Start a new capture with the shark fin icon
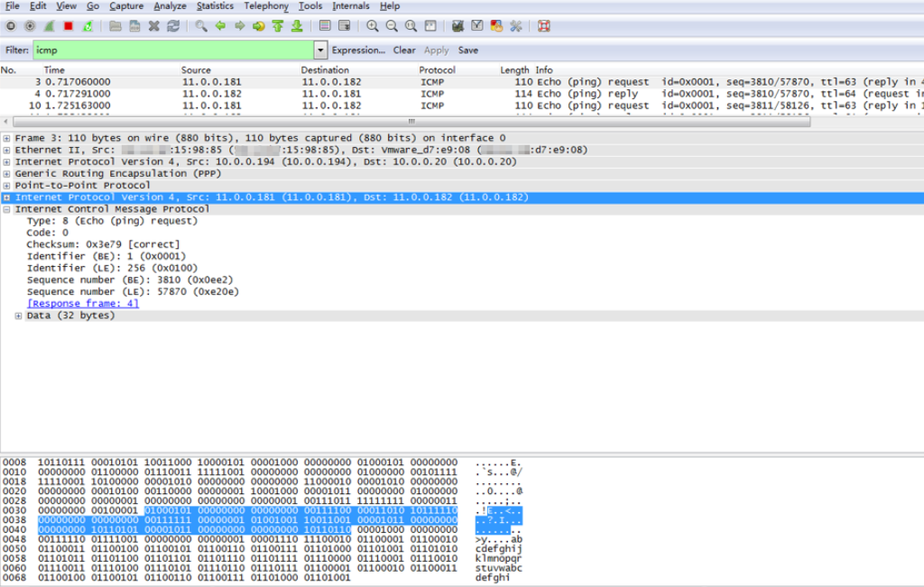Viewport: 924px width, 587px height. (50, 26)
